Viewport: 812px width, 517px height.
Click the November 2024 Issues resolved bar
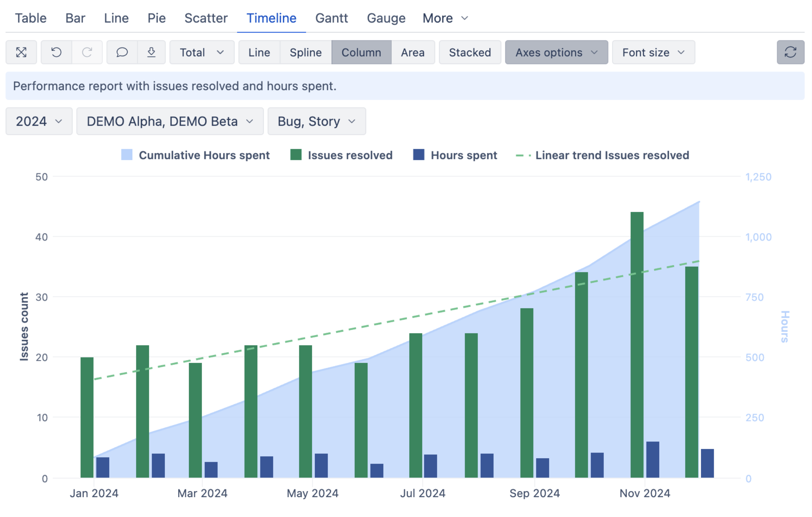(x=637, y=345)
